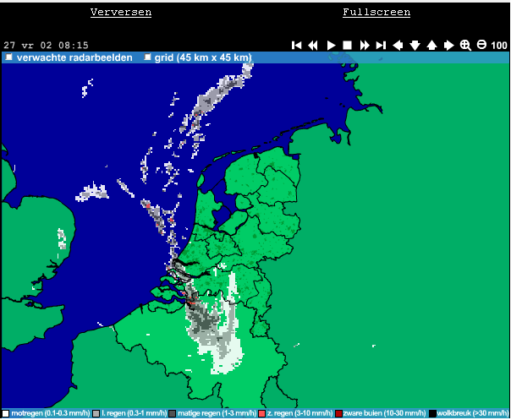This screenshot has width=511, height=420.
Task: Click the verwachte radarbeelden label text
Action: [x=74, y=57]
